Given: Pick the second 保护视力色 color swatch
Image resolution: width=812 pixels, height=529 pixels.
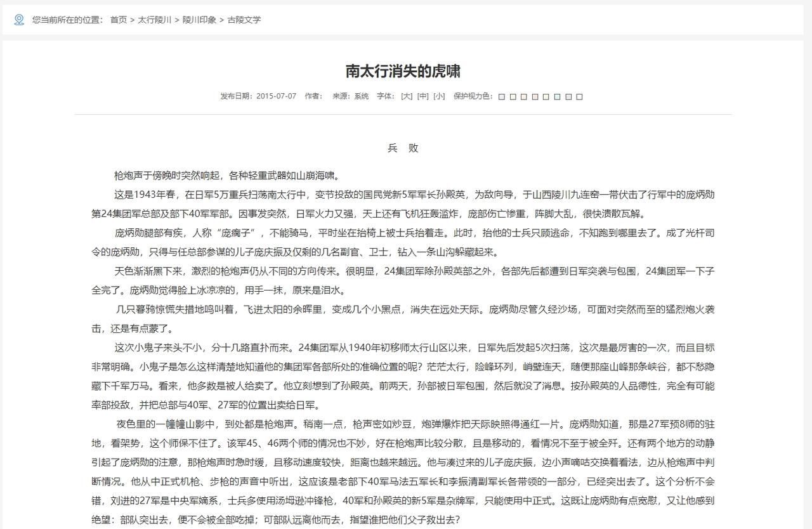Looking at the screenshot, I should (513, 97).
